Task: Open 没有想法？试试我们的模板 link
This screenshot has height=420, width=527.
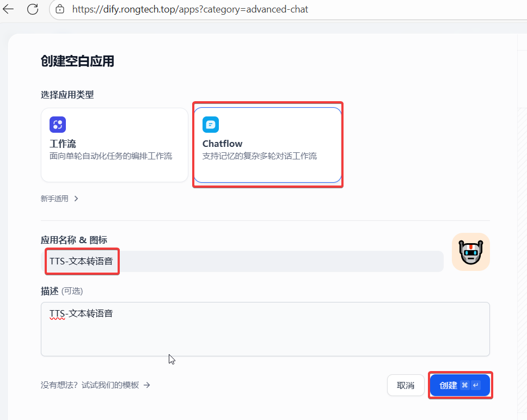Action: [90, 385]
